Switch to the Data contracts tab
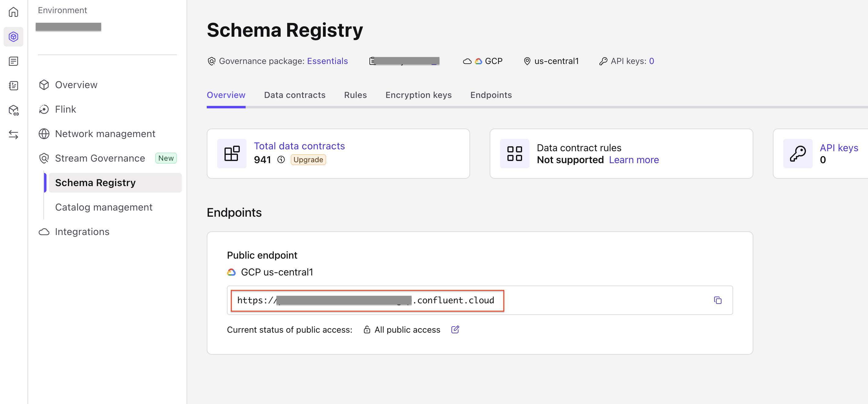The image size is (868, 404). point(295,95)
